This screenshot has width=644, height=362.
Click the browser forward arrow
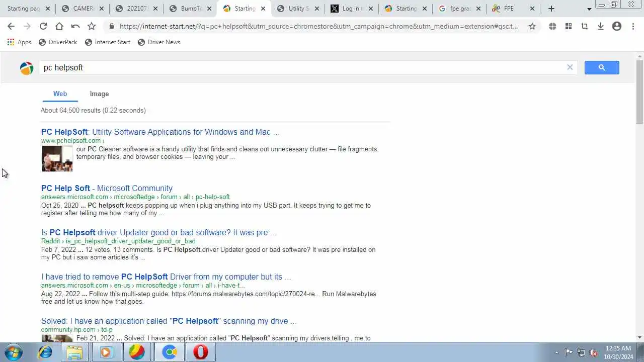tap(27, 26)
